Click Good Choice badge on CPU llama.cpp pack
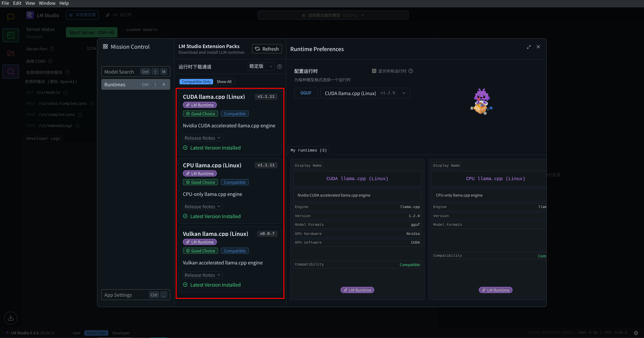The image size is (644, 338). pyautogui.click(x=200, y=182)
